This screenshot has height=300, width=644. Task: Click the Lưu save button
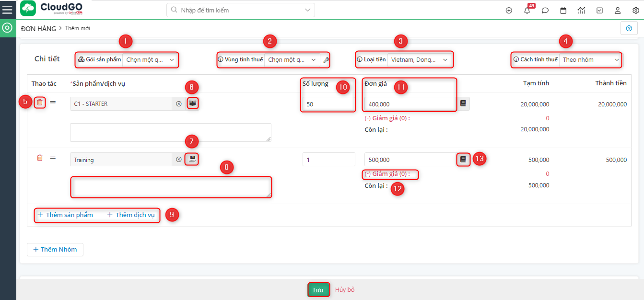tap(318, 290)
